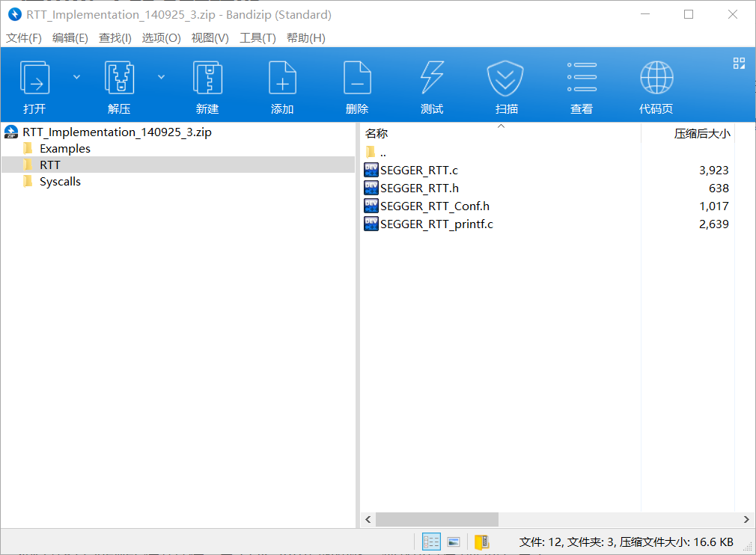The image size is (756, 555).
Task: Select file SEGGER_RTT.h
Action: (419, 188)
